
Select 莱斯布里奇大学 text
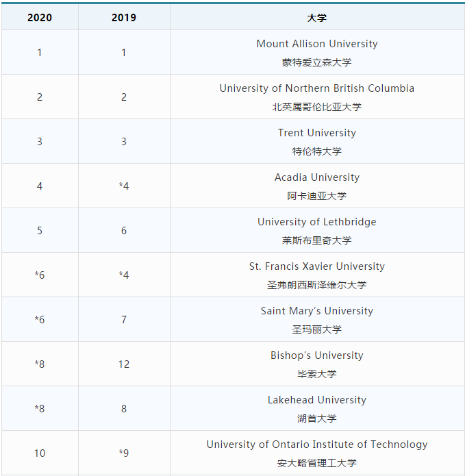click(317, 240)
